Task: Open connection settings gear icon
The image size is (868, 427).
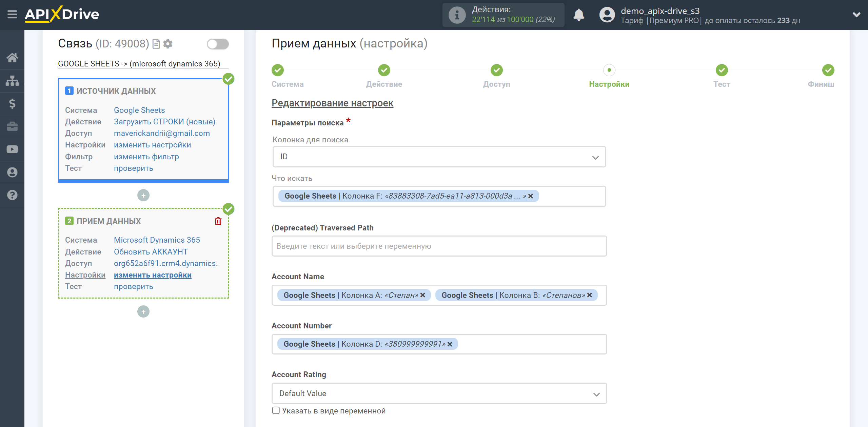Action: pyautogui.click(x=168, y=44)
